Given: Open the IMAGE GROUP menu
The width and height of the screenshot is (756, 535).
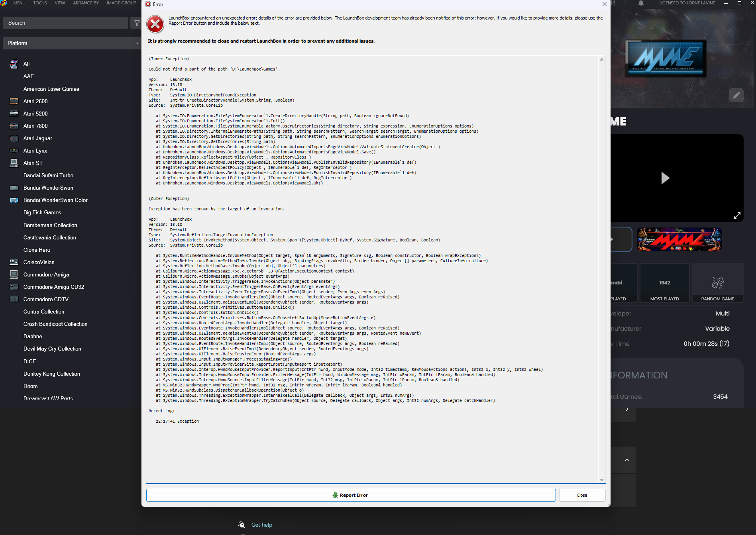Looking at the screenshot, I should [x=121, y=3].
